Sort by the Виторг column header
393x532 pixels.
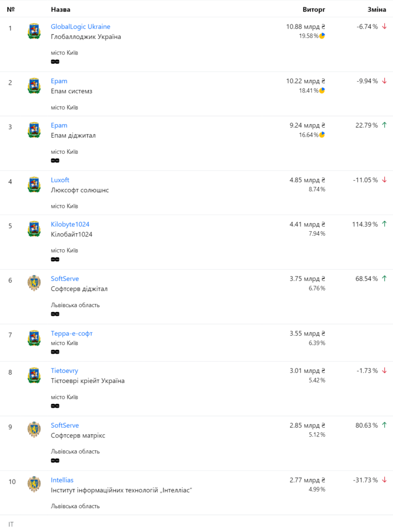pyautogui.click(x=313, y=9)
